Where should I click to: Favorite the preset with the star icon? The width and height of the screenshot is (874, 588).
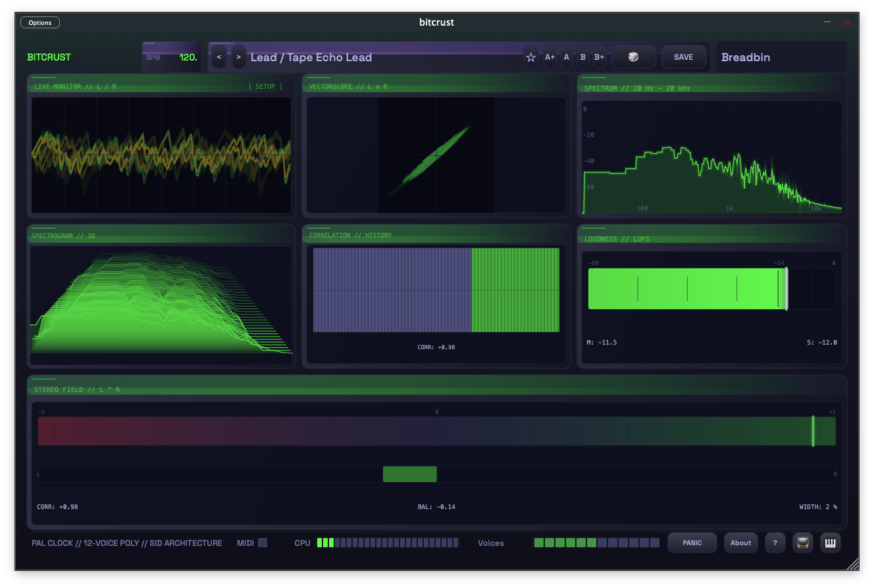tap(530, 57)
